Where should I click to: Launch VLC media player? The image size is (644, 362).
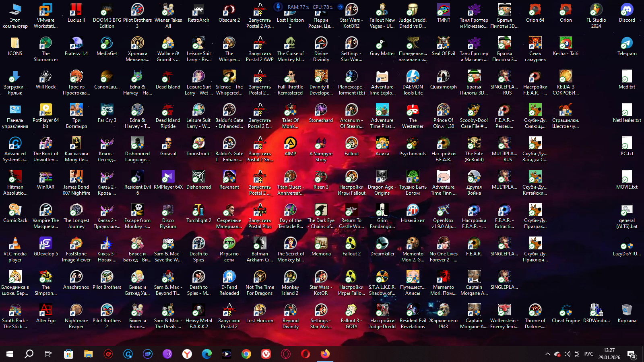(x=15, y=243)
